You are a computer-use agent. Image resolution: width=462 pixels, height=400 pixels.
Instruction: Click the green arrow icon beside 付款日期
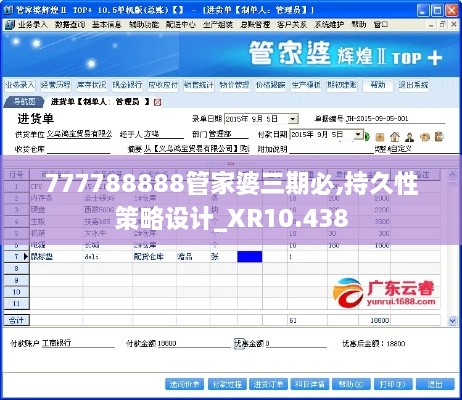coord(367,136)
